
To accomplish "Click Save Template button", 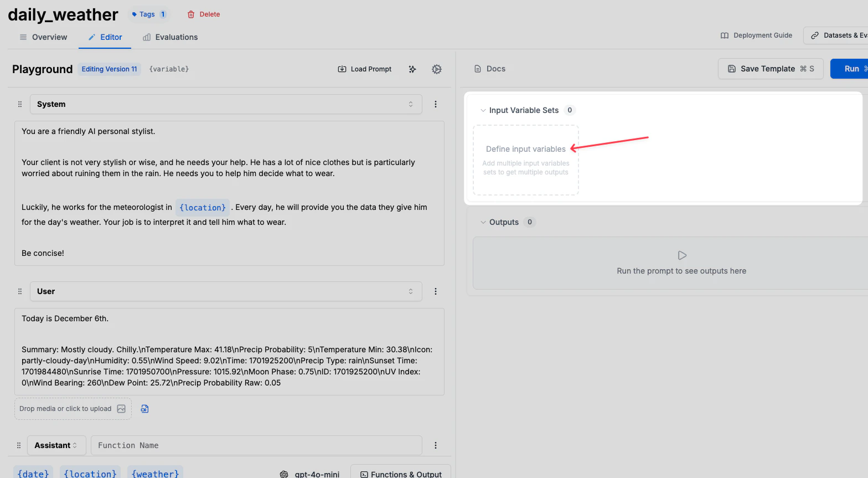I will click(x=771, y=69).
